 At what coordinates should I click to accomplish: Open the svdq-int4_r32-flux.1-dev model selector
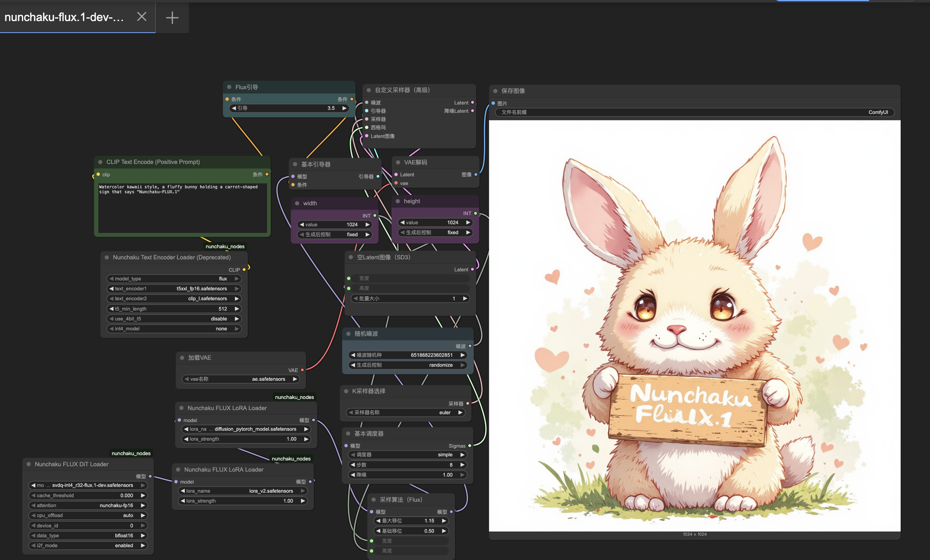coord(88,485)
